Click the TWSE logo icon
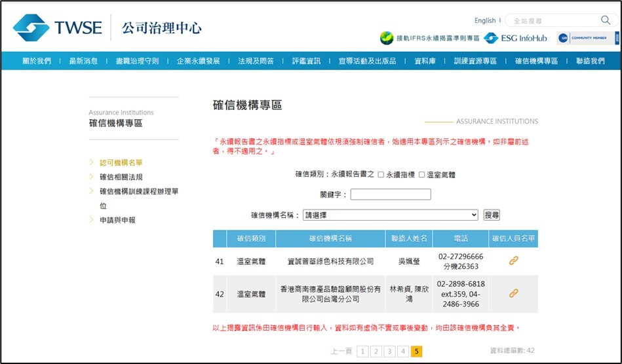Screen dimensions: 622x364 31,27
